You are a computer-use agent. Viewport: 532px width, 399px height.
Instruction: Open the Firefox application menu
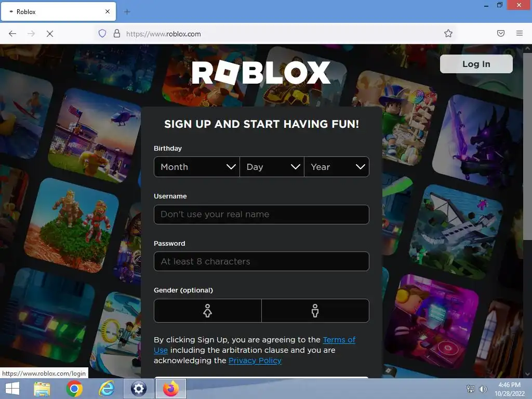tap(520, 33)
